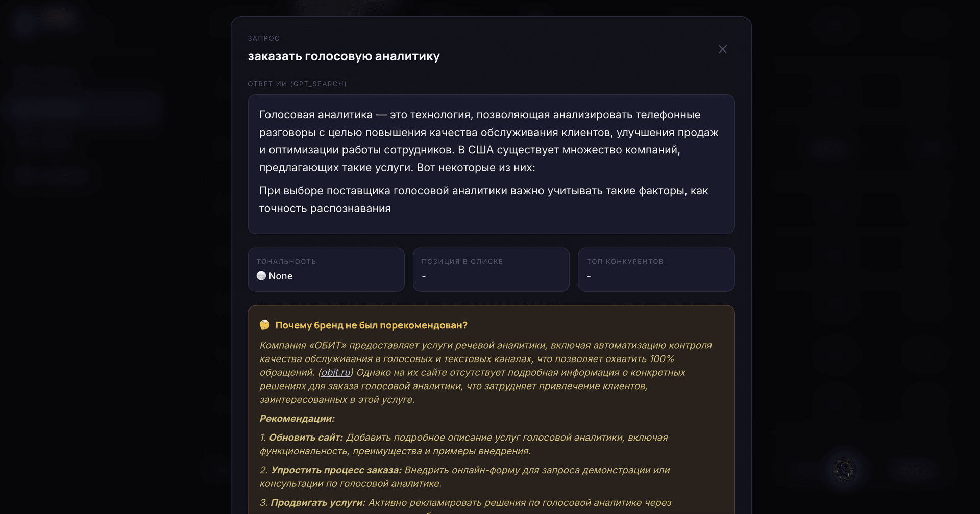The width and height of the screenshot is (980, 514).
Task: Click the ОТВЕТ ИИ (GPT_SEARCH) label
Action: coord(297,83)
